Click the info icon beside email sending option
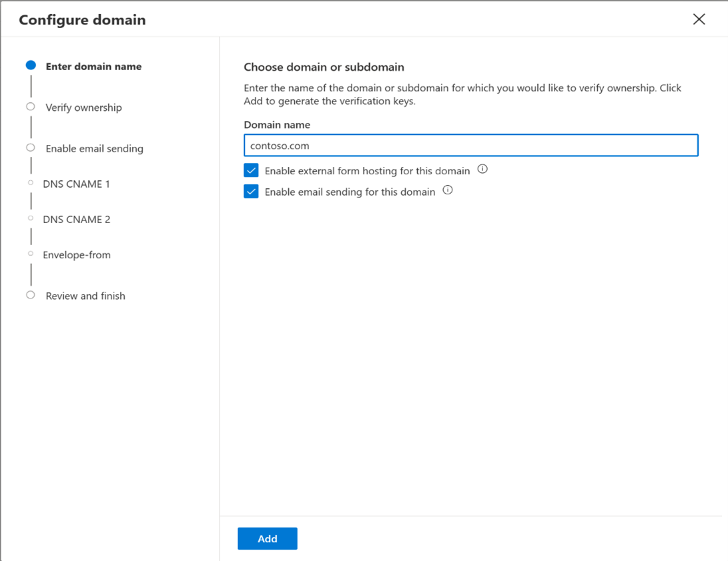Screen dimensions: 728x561 point(448,190)
